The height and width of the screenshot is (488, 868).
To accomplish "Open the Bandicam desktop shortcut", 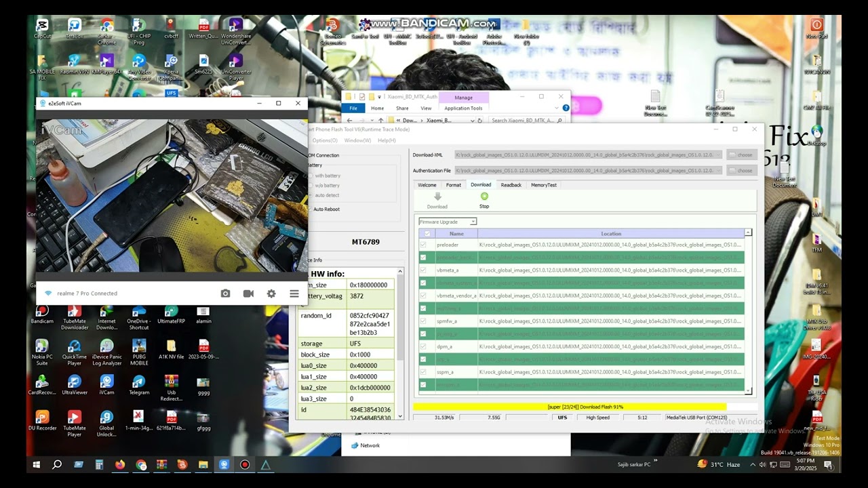I will pos(42,314).
